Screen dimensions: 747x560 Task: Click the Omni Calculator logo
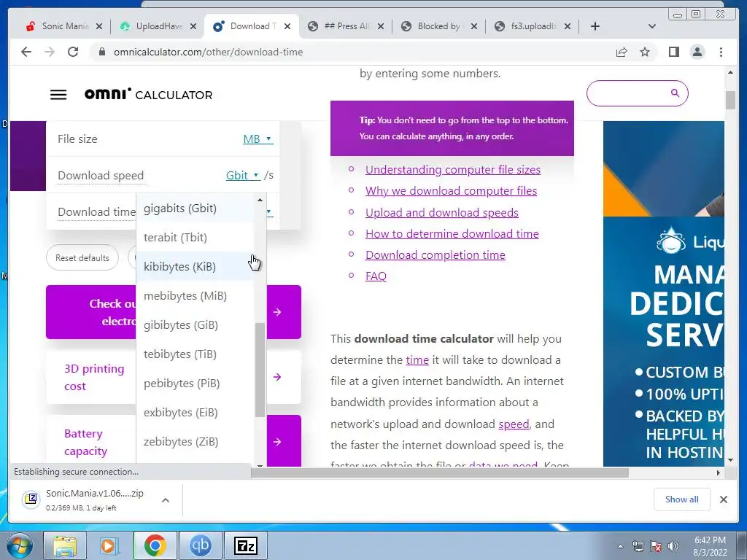148,94
